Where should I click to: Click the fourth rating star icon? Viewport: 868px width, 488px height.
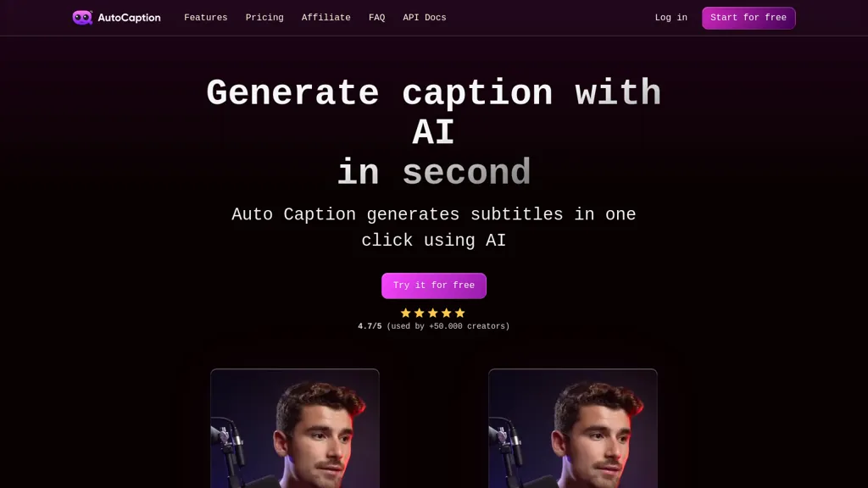pos(446,313)
